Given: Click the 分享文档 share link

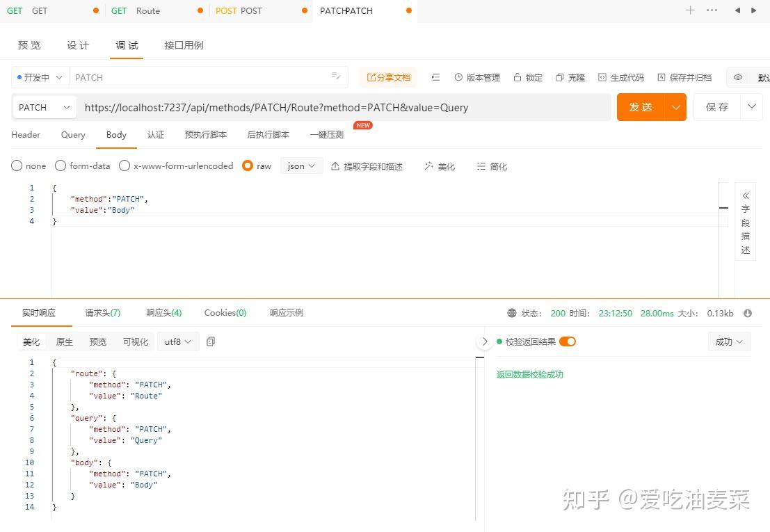Looking at the screenshot, I should point(388,77).
